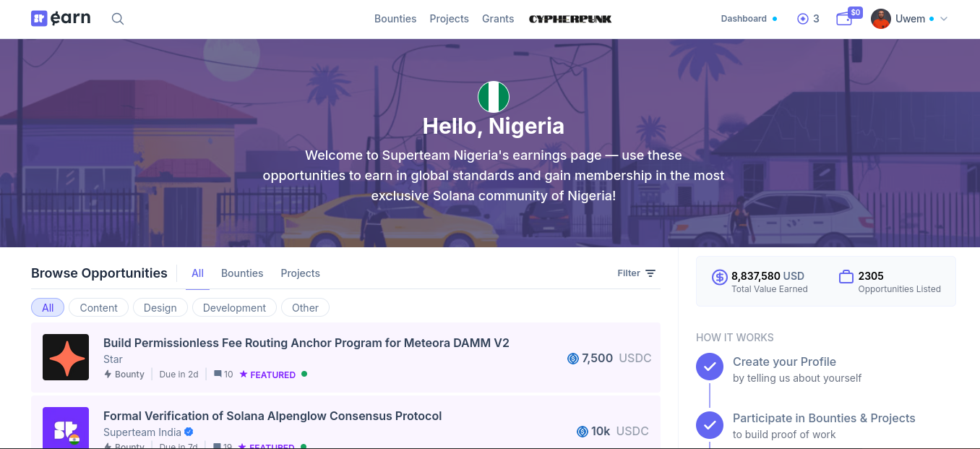Select the Development category pill
980x449 pixels.
(234, 308)
